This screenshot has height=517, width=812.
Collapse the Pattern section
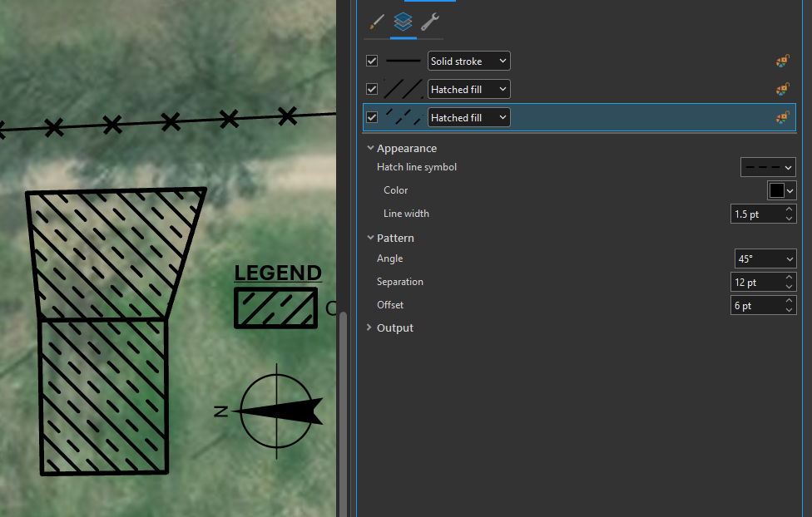[370, 238]
